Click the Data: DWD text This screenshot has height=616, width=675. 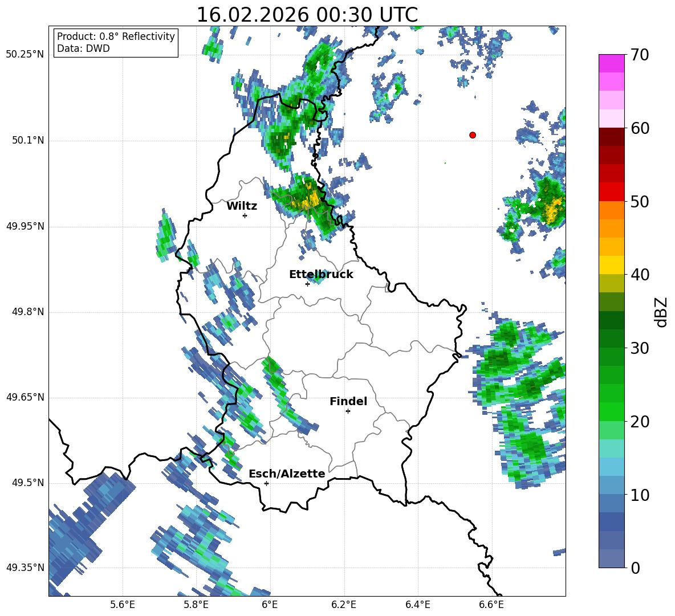[83, 48]
